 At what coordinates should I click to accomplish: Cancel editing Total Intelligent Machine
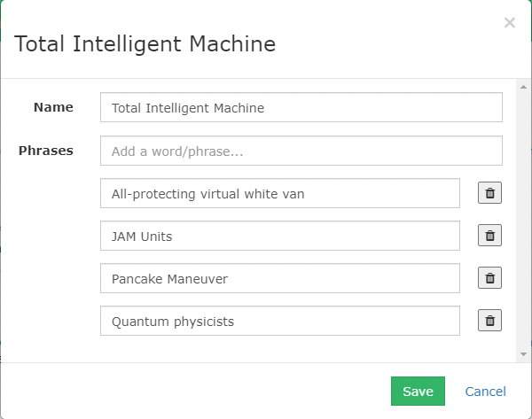(485, 392)
